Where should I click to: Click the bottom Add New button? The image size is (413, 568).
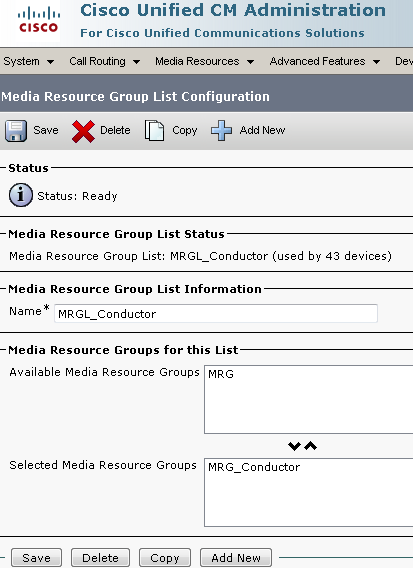click(236, 557)
